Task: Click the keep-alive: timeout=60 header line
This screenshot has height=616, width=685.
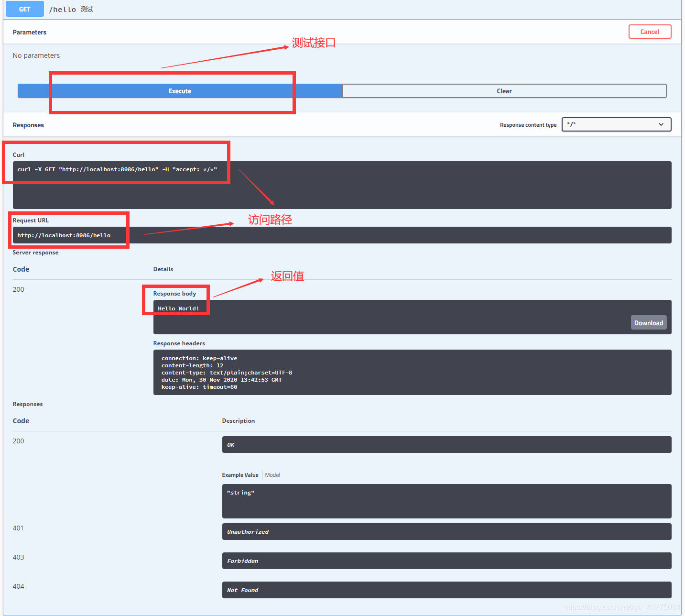Action: 199,387
